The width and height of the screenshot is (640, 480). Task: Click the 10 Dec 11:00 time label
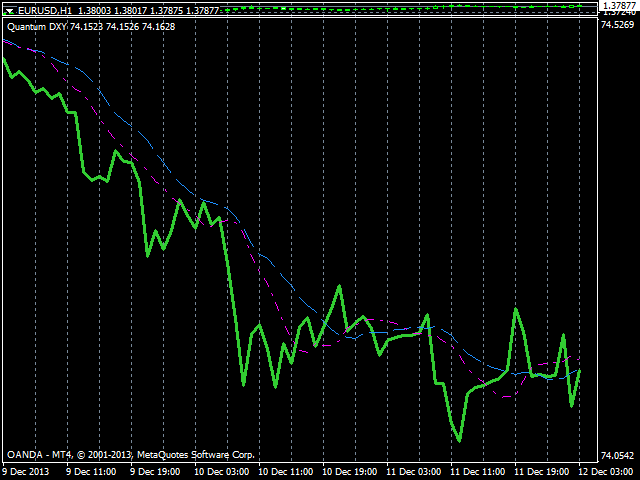pyautogui.click(x=283, y=470)
